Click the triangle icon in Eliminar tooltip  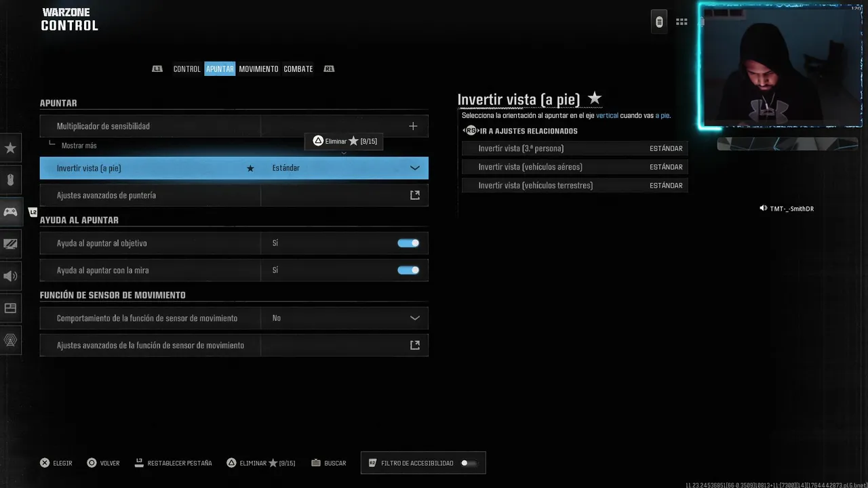pos(318,141)
